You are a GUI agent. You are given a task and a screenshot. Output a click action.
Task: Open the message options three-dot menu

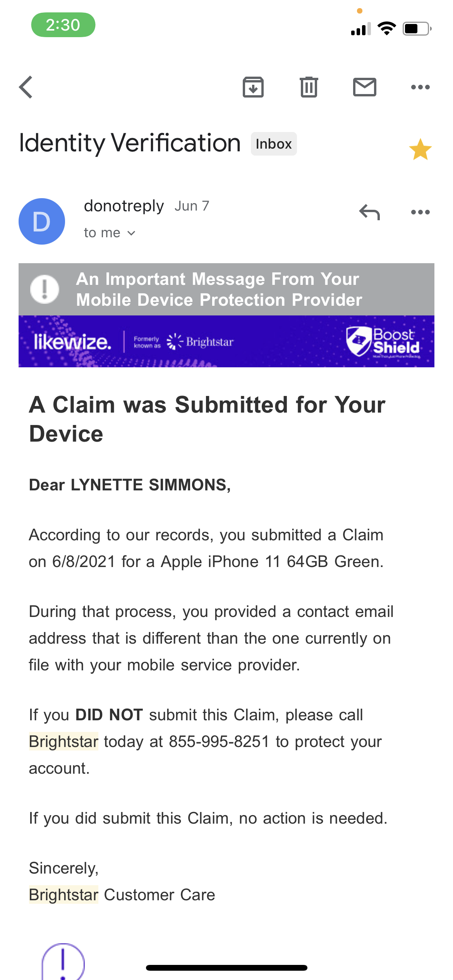coord(420,212)
